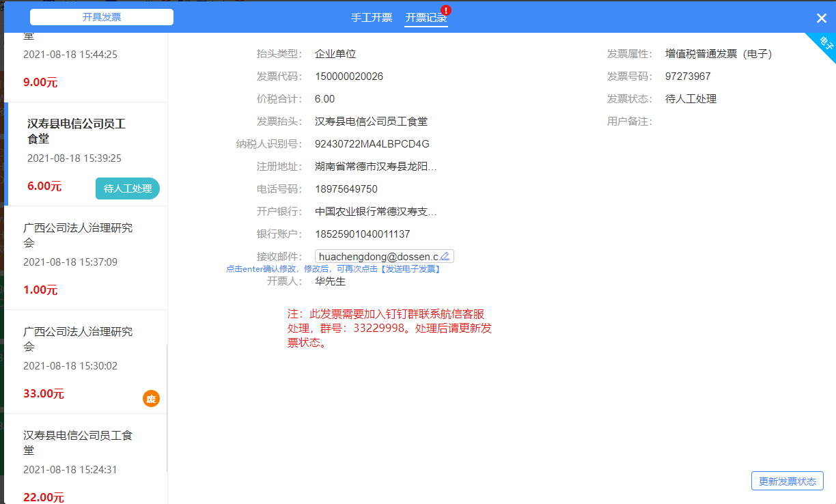
Task: Click the pencil edit icon in email field
Action: click(445, 257)
